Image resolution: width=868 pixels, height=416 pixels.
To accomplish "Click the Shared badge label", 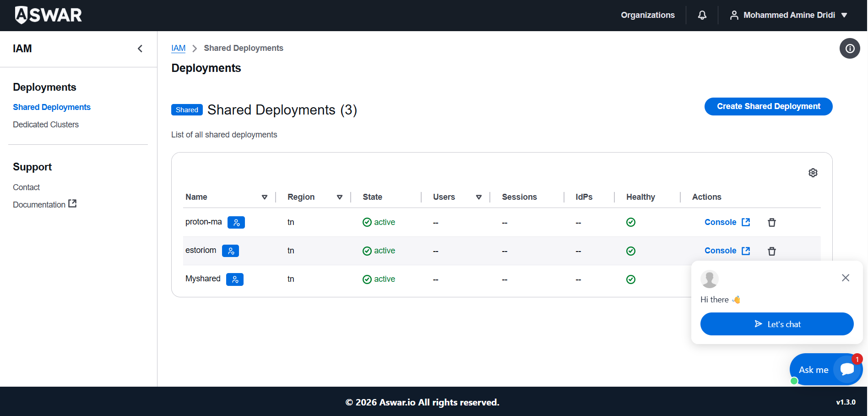I will point(187,110).
